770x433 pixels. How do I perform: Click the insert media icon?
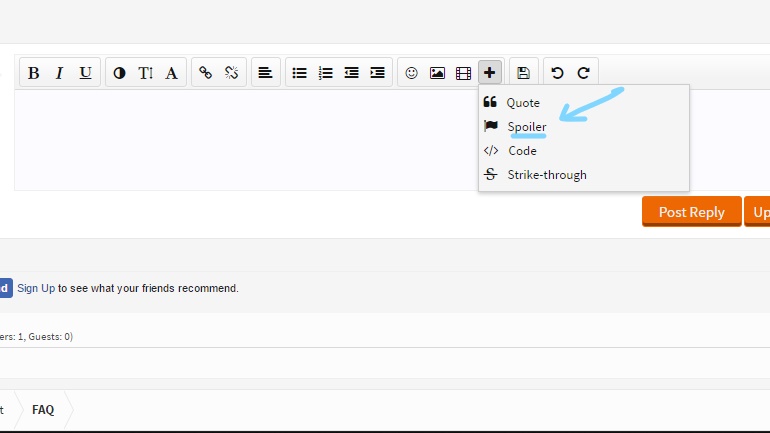click(464, 73)
